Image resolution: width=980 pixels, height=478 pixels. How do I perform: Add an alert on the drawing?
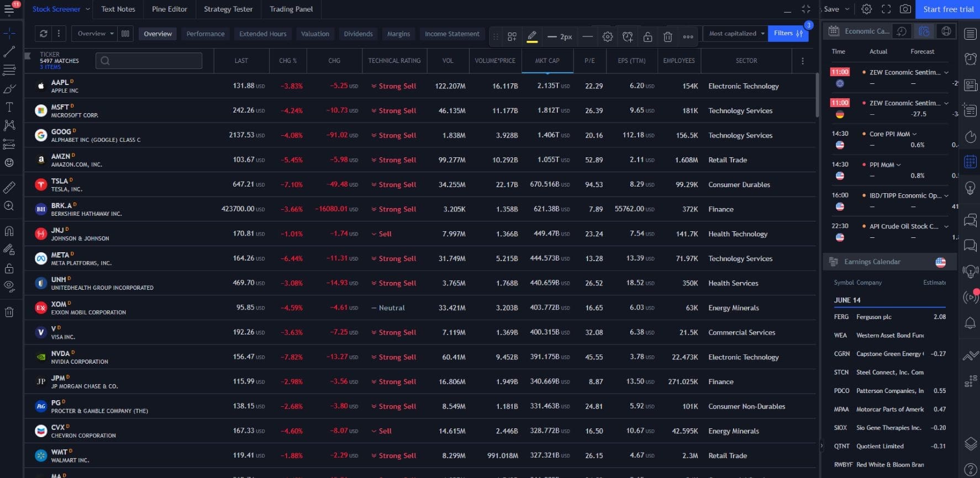(x=628, y=37)
